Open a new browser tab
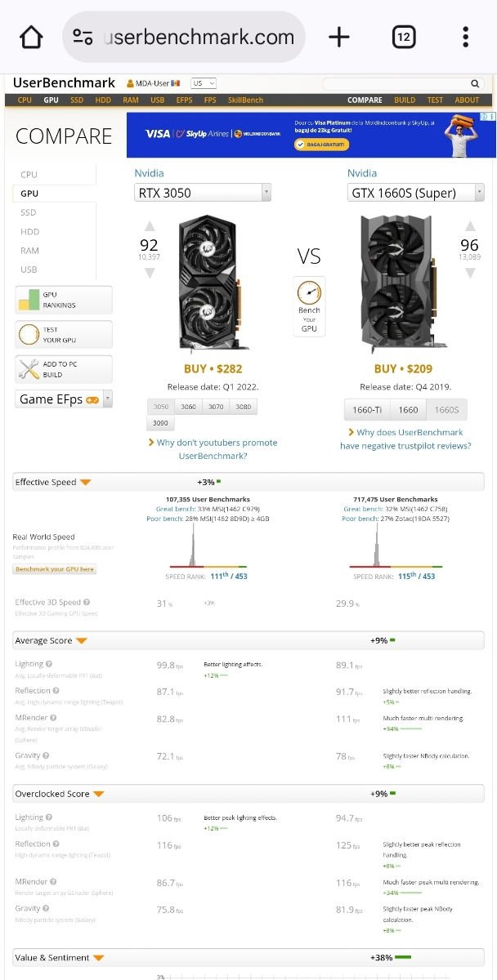Screen dimensions: 497x980 (x=338, y=38)
